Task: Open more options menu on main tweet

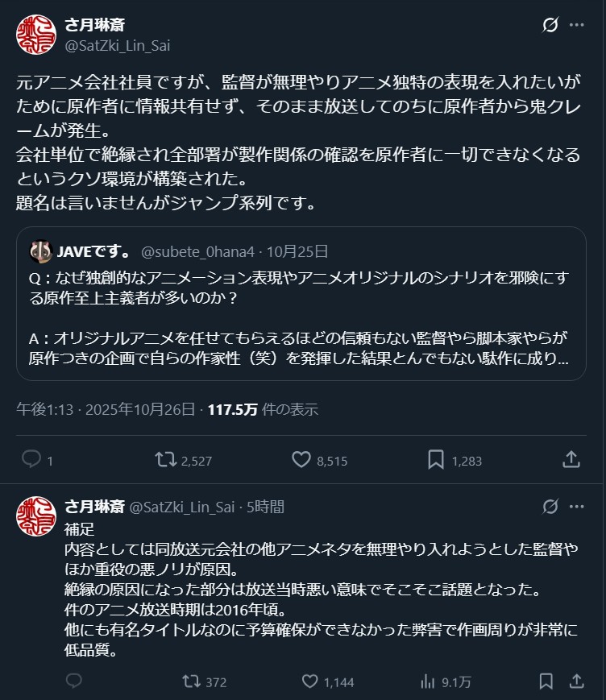Action: [576, 25]
